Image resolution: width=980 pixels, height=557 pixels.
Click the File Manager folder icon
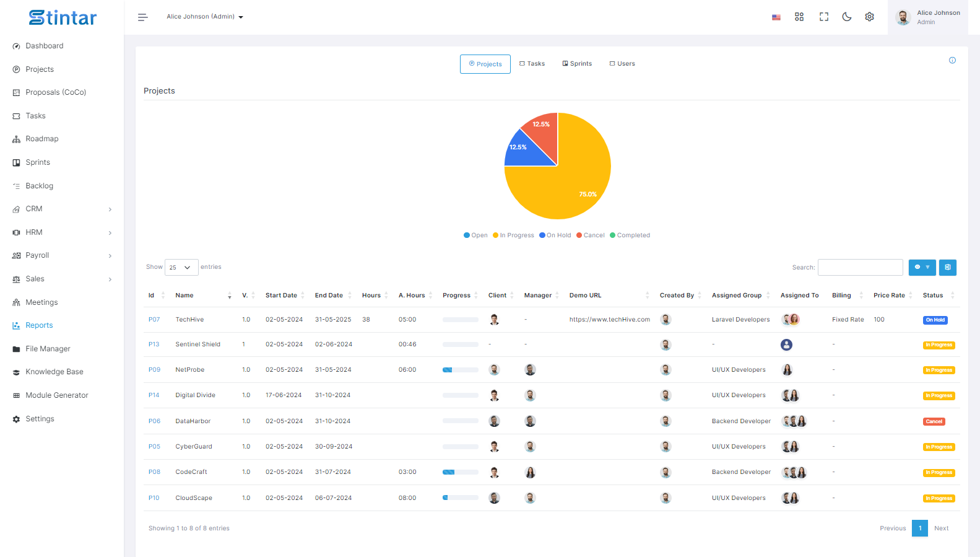[x=17, y=349]
